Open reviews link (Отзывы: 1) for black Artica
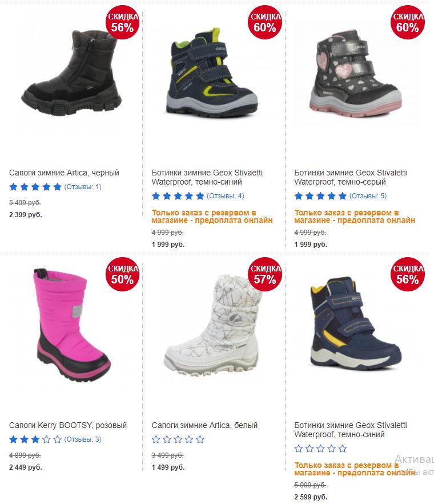434x504 pixels. click(x=83, y=187)
